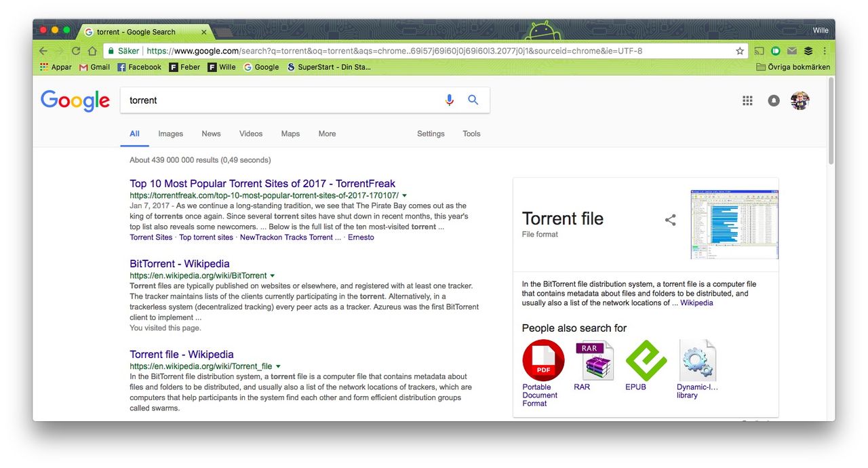
Task: Open the BitTorrent - Wikipedia result
Action: (x=180, y=264)
